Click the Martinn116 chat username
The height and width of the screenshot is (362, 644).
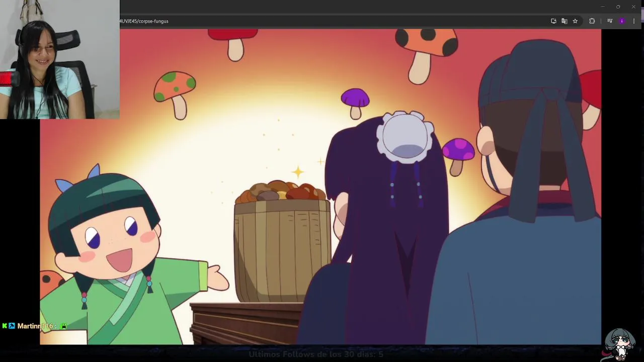coord(35,326)
